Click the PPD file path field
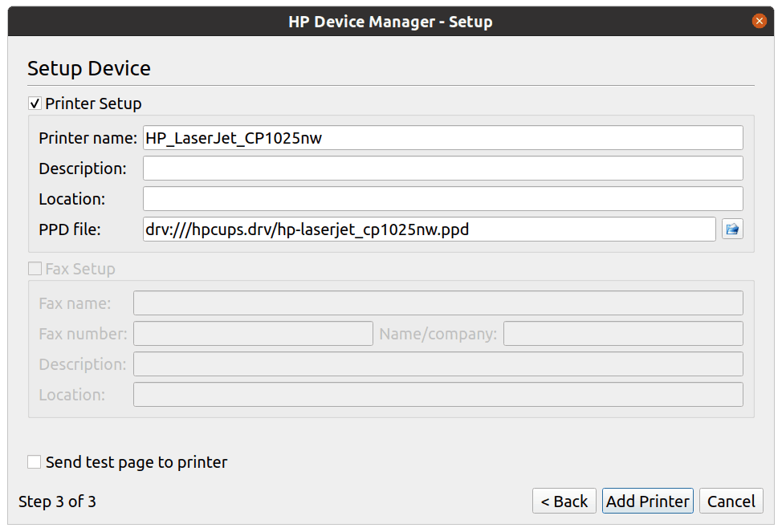782x532 pixels. 429,229
